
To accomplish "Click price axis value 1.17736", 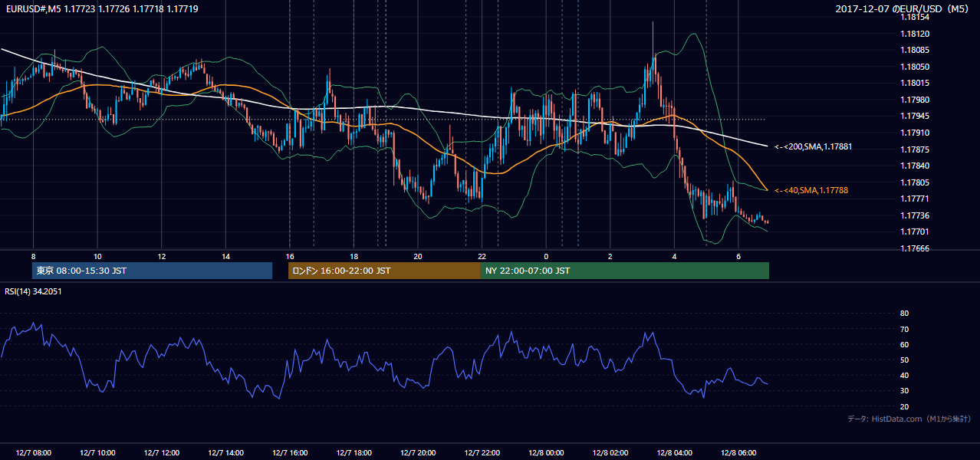I will click(x=914, y=215).
